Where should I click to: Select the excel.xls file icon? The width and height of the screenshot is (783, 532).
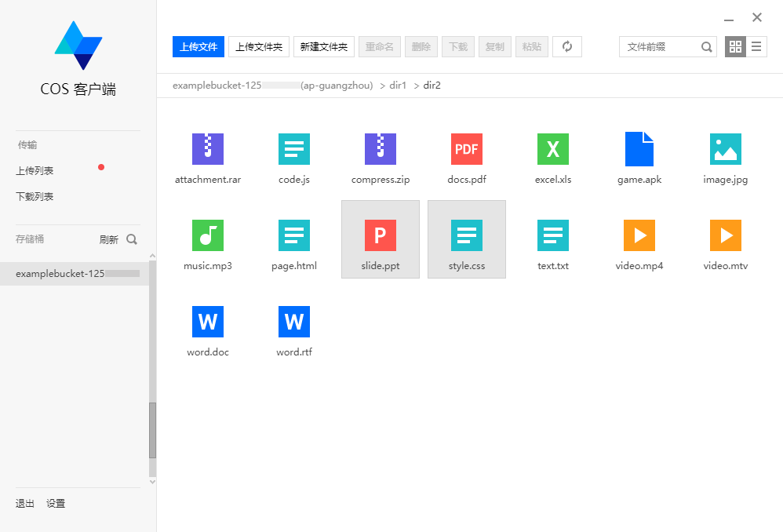pyautogui.click(x=552, y=149)
